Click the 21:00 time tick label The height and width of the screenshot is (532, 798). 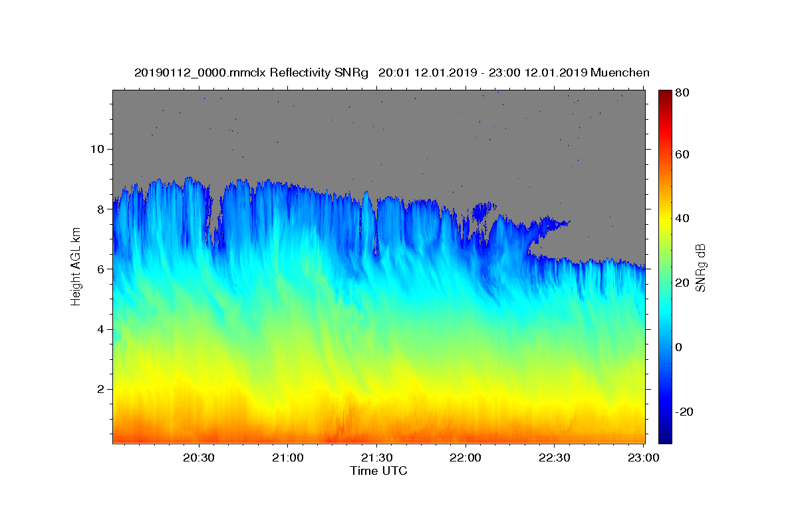[x=288, y=458]
